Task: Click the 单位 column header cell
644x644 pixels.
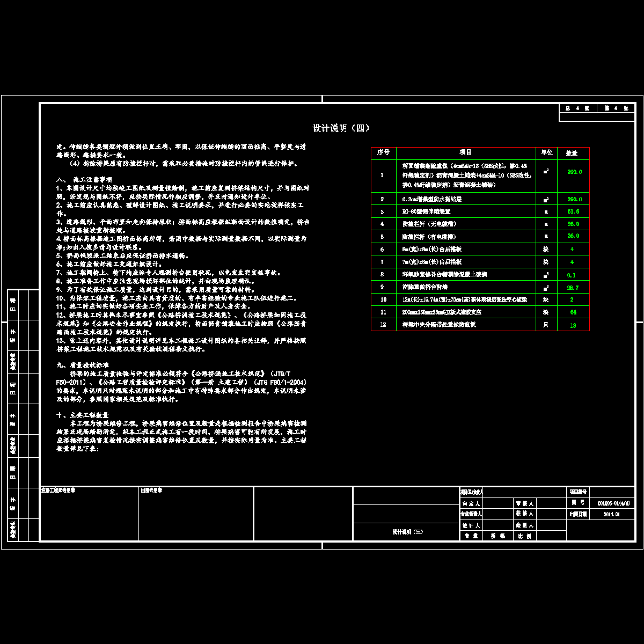Action: click(546, 153)
